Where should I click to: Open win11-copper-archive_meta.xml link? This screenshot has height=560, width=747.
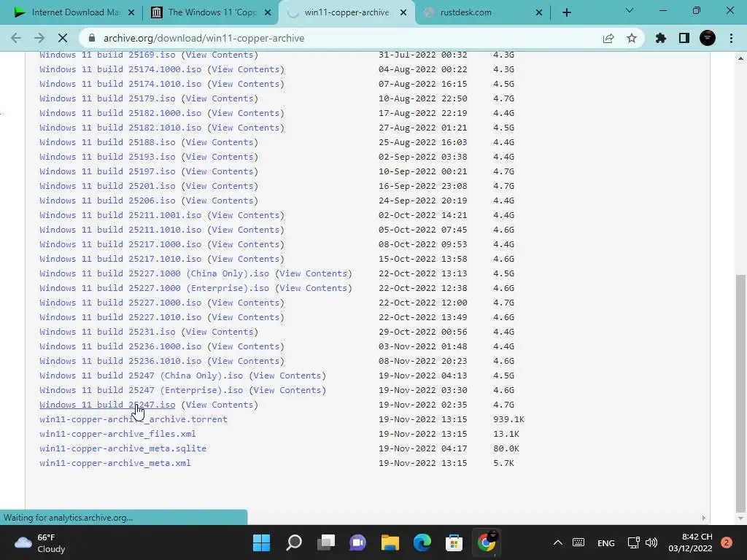(115, 463)
